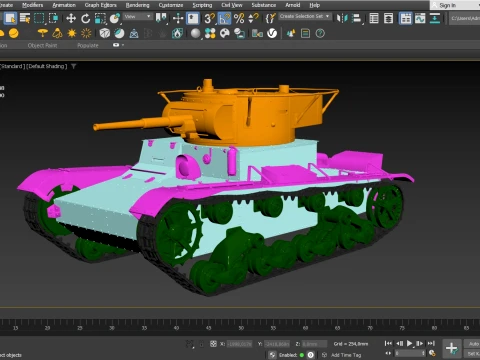Choose the Rectangular Selection Region tool

39,18
